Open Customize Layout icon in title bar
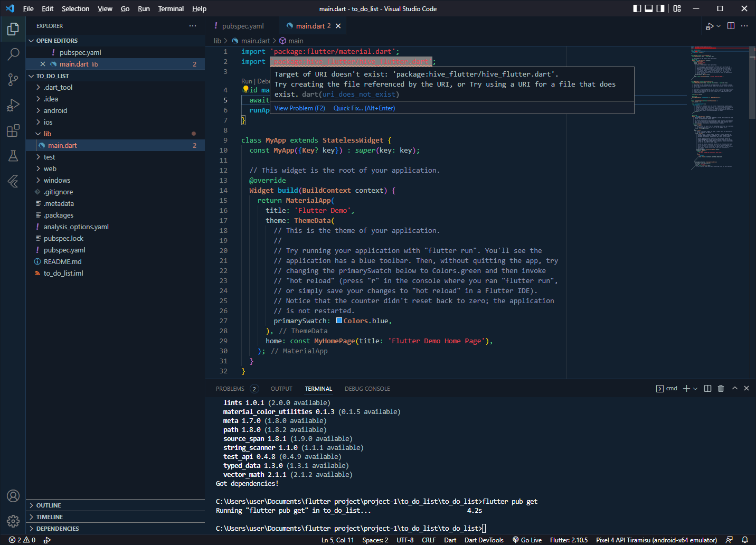 coord(677,8)
